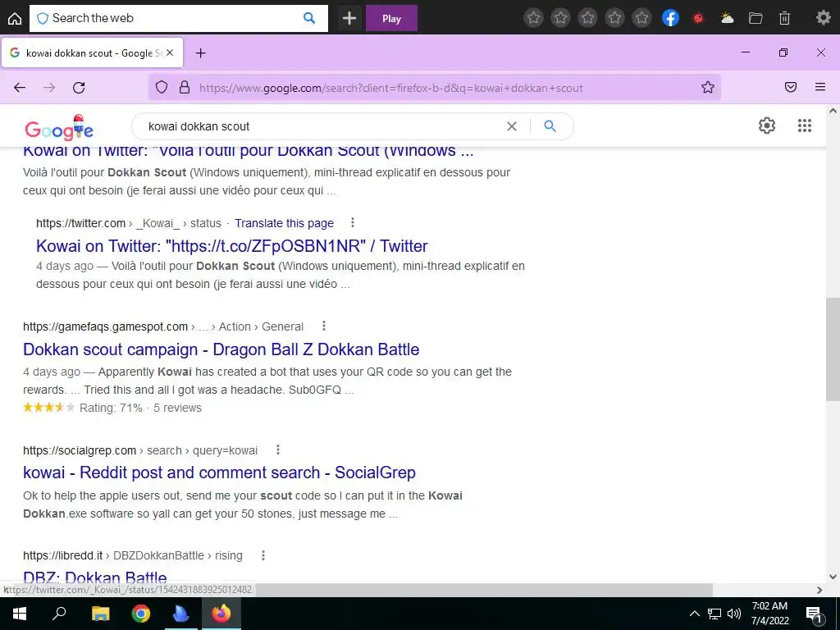Close the kowai dokkan scout tab
Image resolution: width=840 pixels, height=630 pixels.
coord(170,52)
